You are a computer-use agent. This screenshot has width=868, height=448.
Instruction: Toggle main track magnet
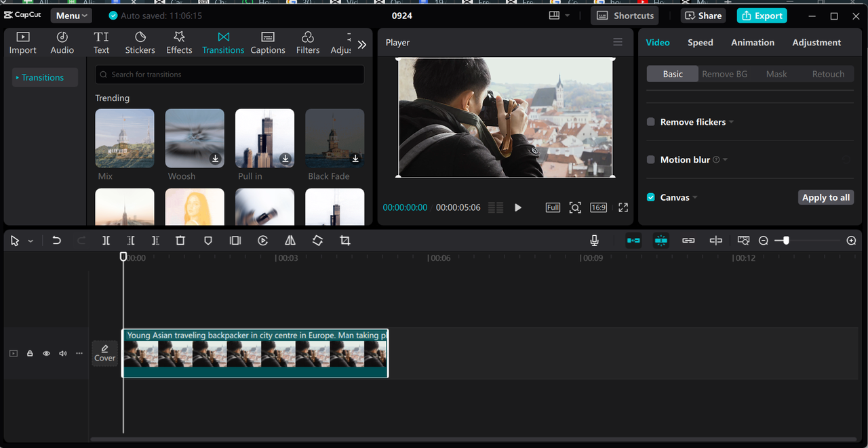[x=633, y=241]
